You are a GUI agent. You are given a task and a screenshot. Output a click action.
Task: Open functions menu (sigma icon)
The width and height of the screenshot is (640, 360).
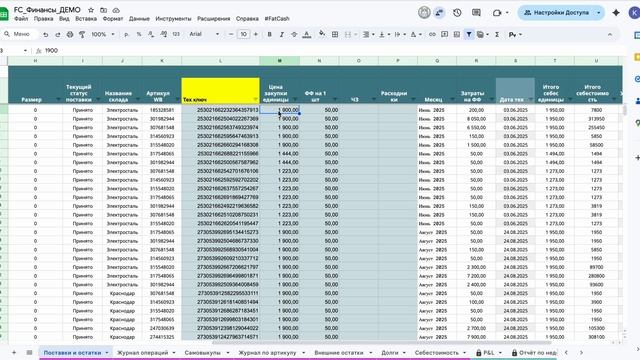[x=497, y=35]
